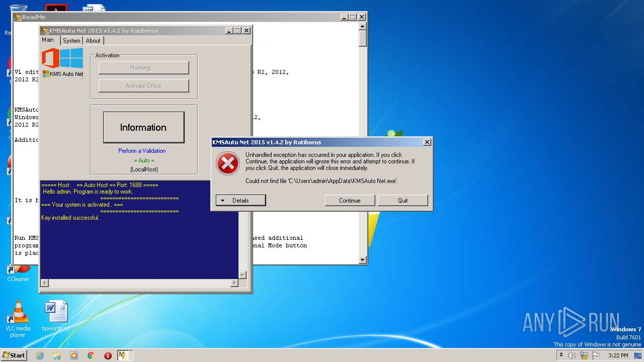644x362 pixels.
Task: Click the Continue button in error dialog
Action: pyautogui.click(x=350, y=200)
